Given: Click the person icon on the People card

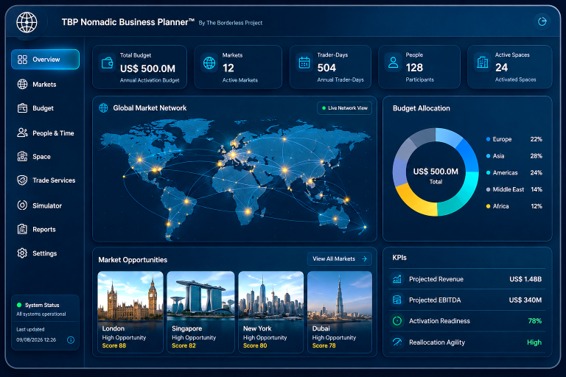Looking at the screenshot, I should 393,62.
